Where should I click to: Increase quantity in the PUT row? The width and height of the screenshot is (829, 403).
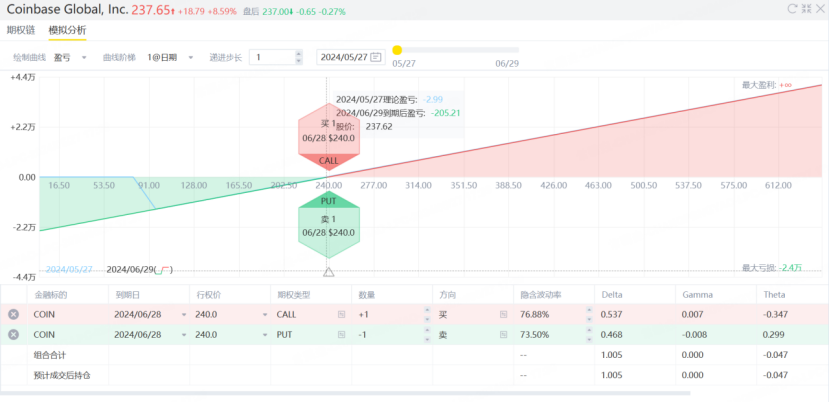click(427, 331)
